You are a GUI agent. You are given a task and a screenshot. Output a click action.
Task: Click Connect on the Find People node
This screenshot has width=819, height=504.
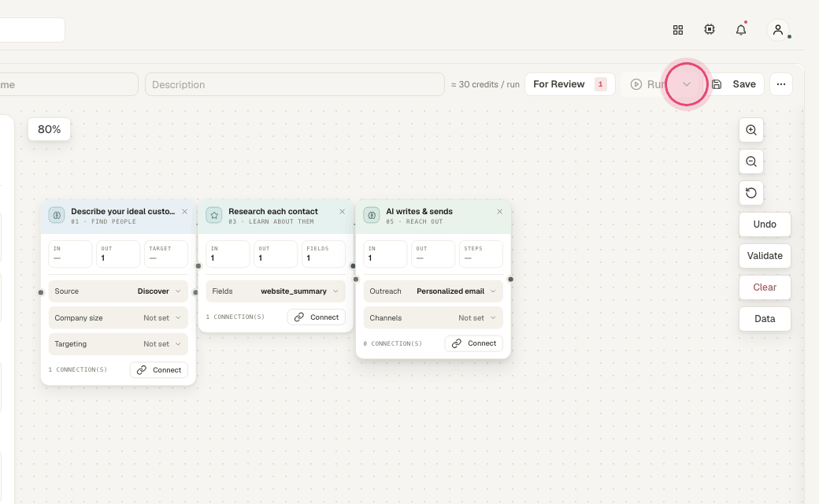[159, 370]
